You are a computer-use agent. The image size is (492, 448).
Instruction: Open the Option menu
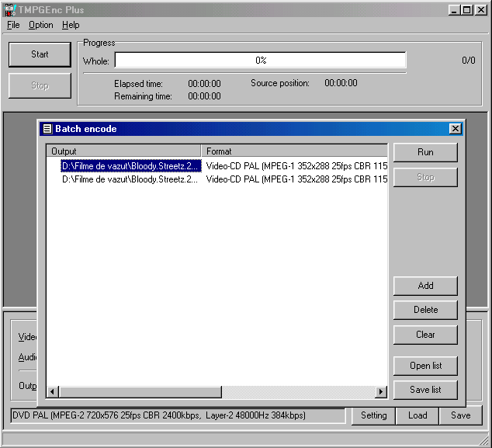click(x=41, y=25)
